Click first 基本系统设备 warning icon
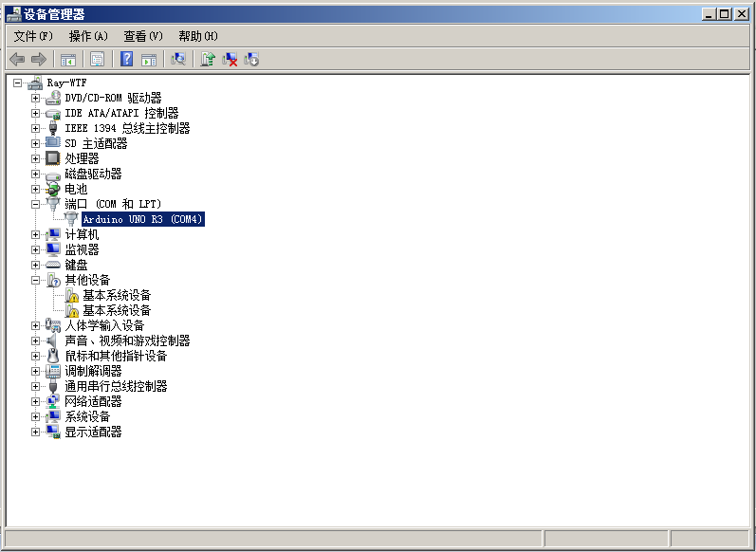Image resolution: width=756 pixels, height=552 pixels. pos(71,295)
